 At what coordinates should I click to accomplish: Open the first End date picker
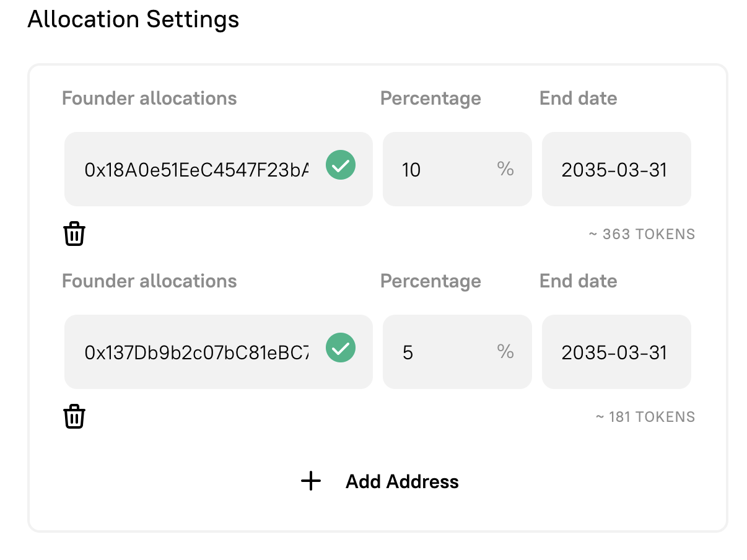pyautogui.click(x=616, y=169)
